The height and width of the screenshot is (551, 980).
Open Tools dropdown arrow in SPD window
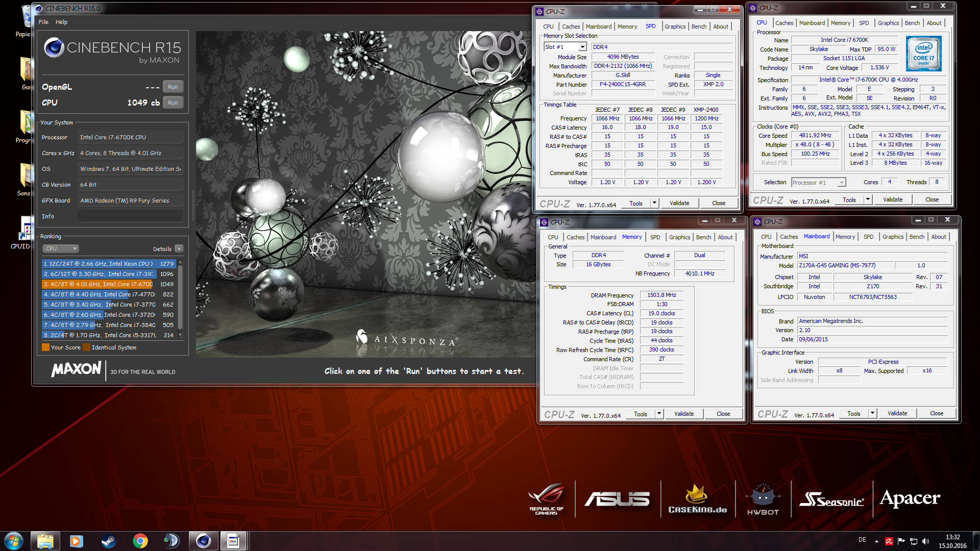coord(654,203)
